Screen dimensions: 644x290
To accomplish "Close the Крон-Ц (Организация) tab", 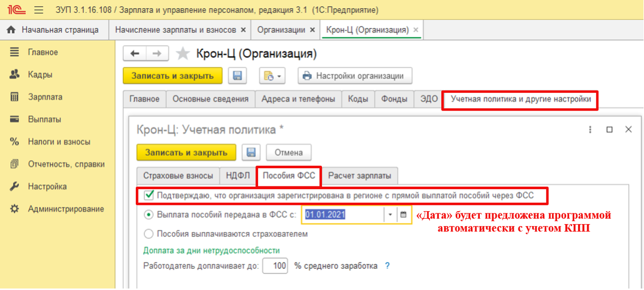I will 415,30.
